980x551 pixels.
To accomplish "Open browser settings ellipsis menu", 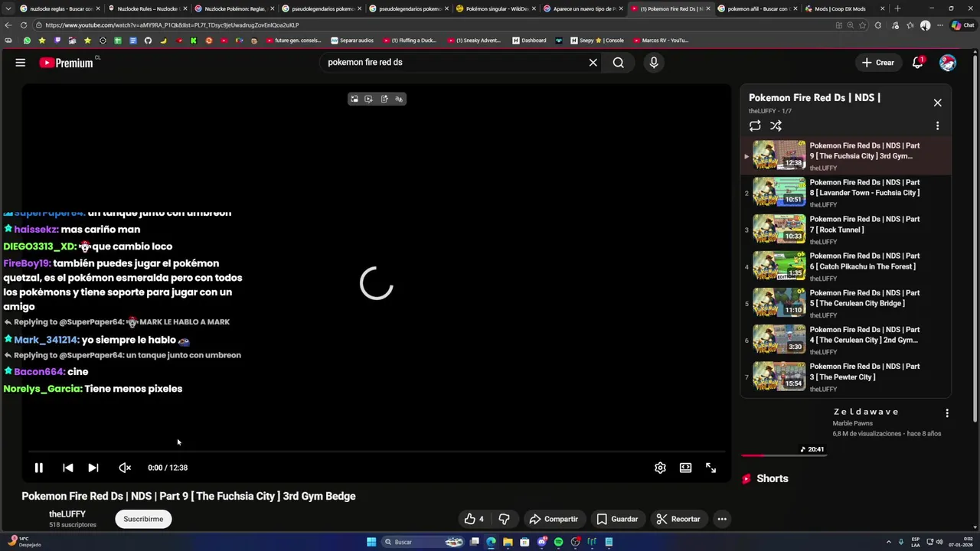I will point(941,25).
